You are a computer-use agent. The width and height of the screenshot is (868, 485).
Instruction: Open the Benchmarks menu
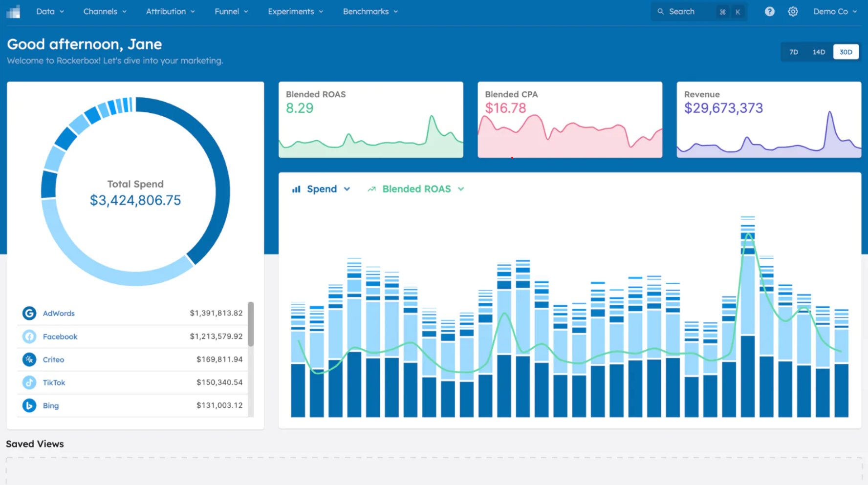tap(370, 12)
